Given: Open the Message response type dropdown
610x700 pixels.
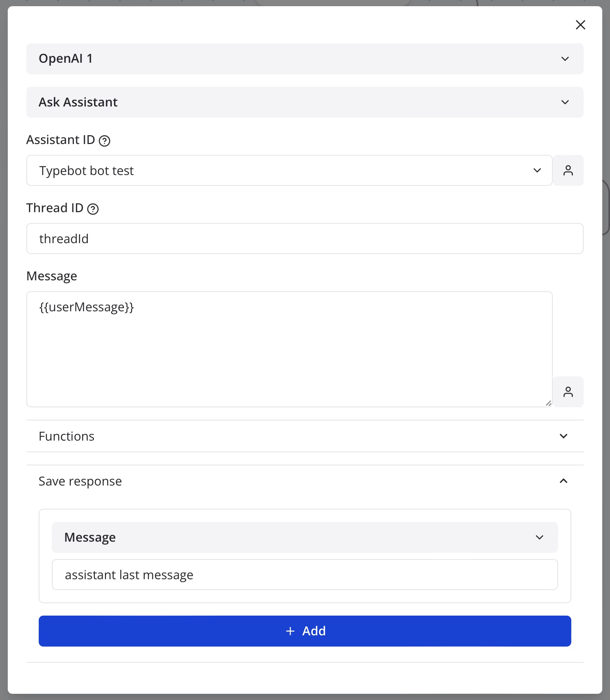Looking at the screenshot, I should click(305, 537).
